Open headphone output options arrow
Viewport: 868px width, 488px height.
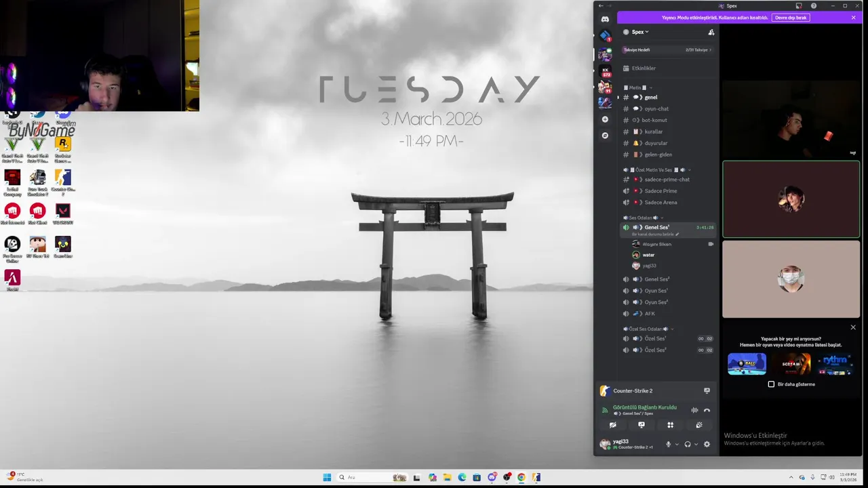click(x=696, y=445)
